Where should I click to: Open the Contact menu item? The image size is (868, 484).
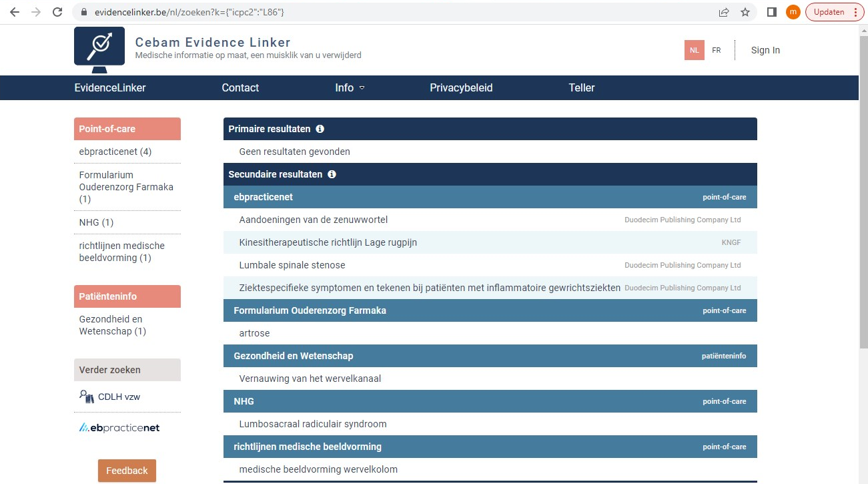point(240,87)
